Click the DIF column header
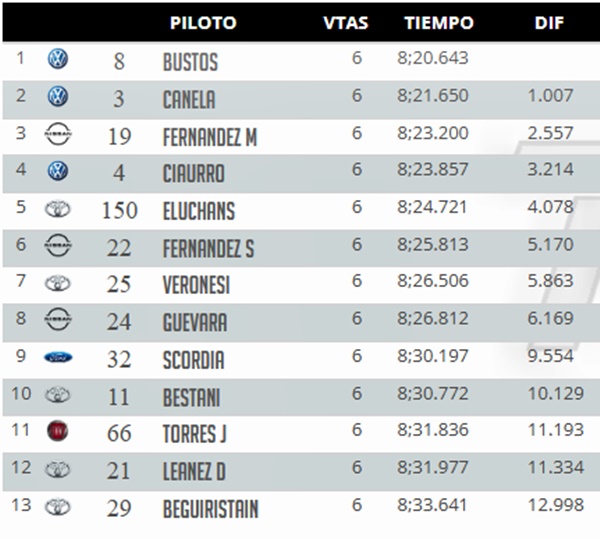Image resolution: width=600 pixels, height=539 pixels. click(x=549, y=23)
